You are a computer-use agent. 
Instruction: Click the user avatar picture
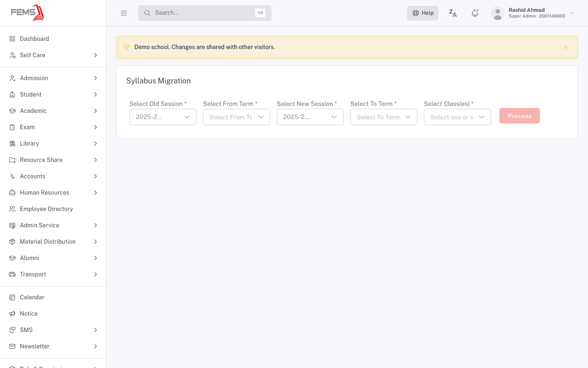click(x=498, y=13)
